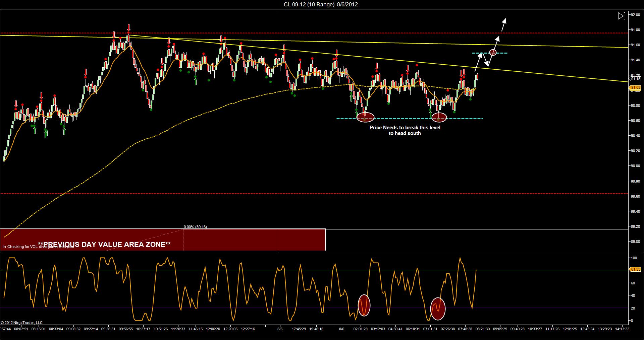Viewport: 644px width, 340px height.
Task: Click the 12:01:25 time axis label
Action: pyautogui.click(x=570, y=329)
